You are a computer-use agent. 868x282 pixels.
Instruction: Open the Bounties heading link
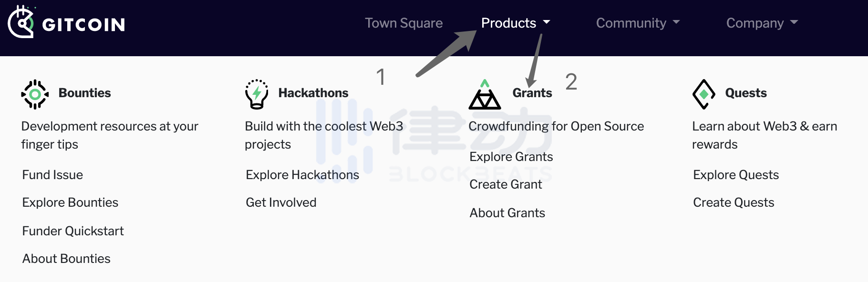(84, 93)
